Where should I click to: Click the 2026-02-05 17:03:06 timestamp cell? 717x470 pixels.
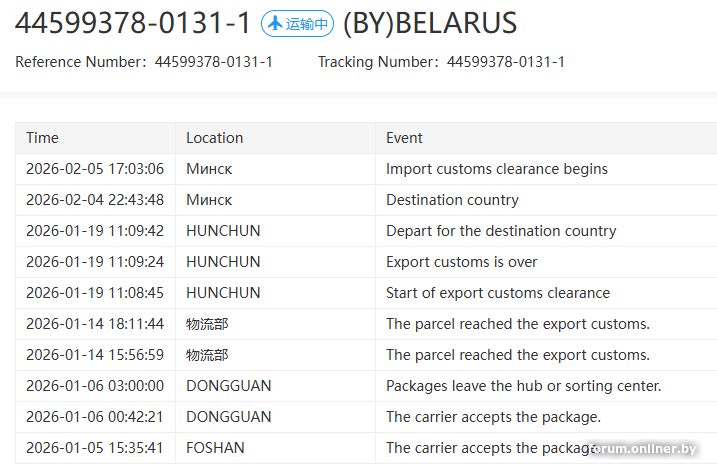95,169
